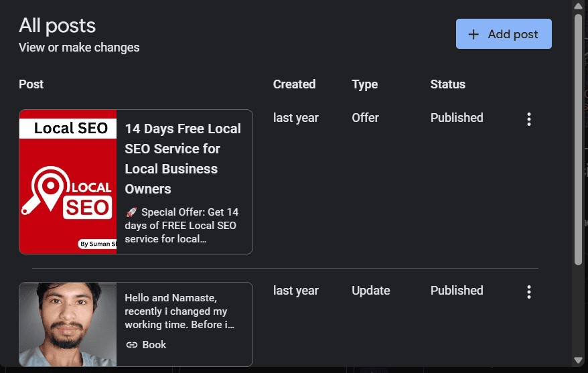The image size is (588, 373).
Task: Click the All posts heading
Action: 57,26
